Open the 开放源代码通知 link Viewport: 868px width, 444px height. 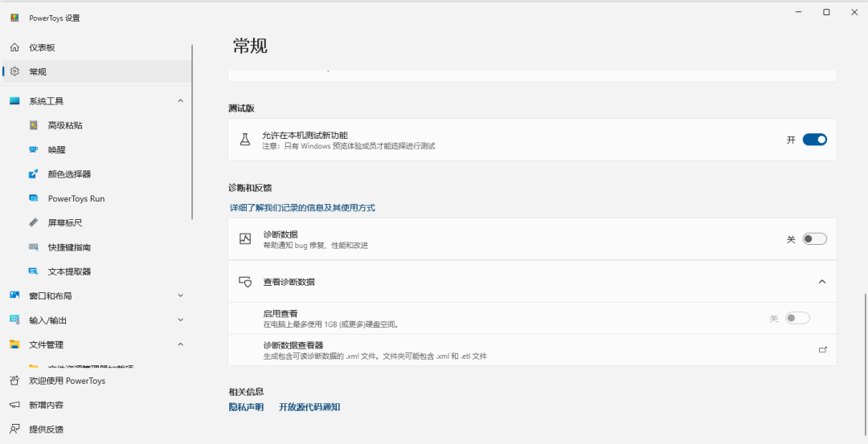[309, 407]
